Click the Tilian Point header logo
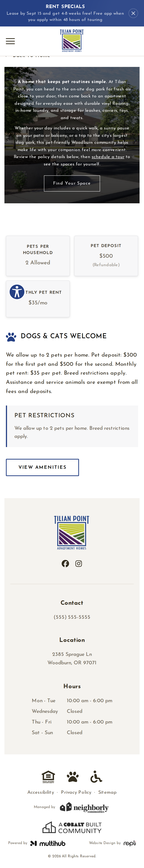Viewport: 144px width, 868px height. pos(72,41)
